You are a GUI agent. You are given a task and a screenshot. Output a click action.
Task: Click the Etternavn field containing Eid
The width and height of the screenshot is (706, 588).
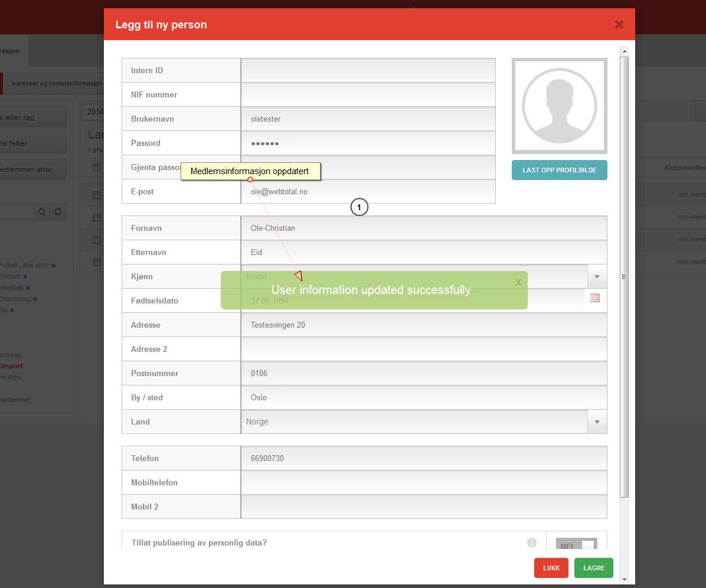point(424,252)
